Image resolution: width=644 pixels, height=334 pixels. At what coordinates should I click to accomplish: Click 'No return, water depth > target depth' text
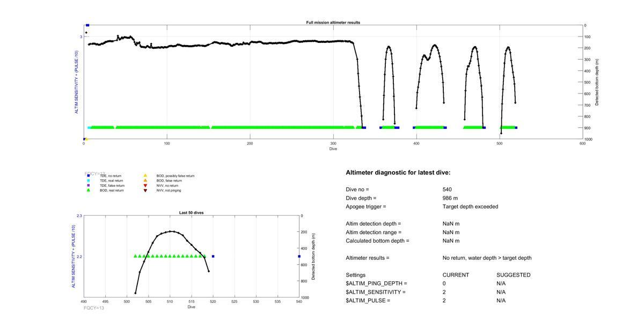tap(487, 258)
